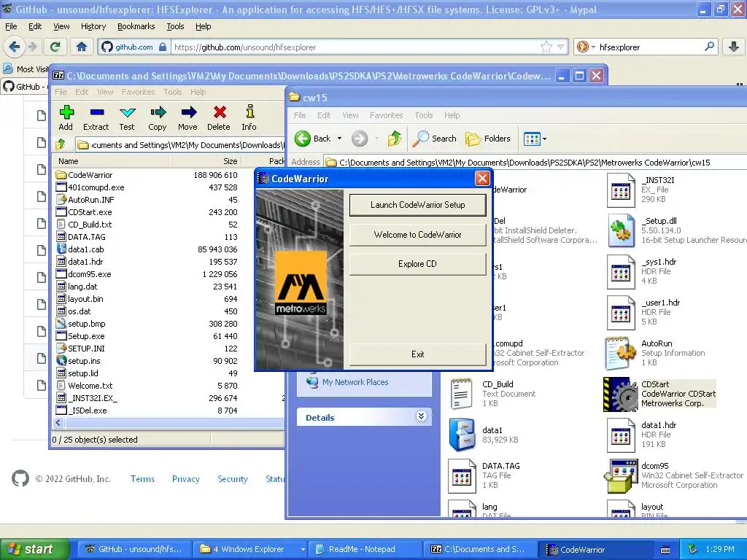Viewport: 747px width, 560px height.
Task: Open Search in cw15 Explorer window
Action: 434,139
